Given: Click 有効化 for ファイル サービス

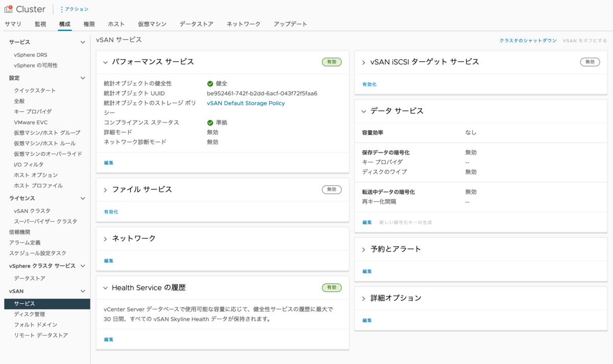Looking at the screenshot, I should pyautogui.click(x=111, y=212).
